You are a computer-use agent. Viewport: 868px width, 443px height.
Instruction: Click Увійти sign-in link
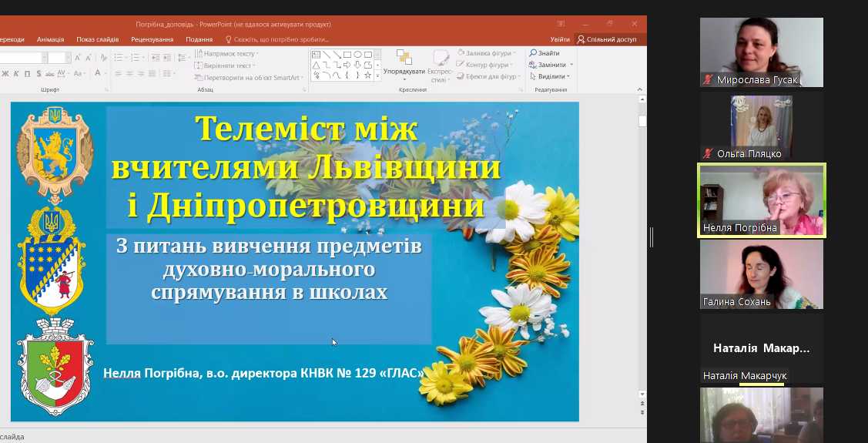560,39
